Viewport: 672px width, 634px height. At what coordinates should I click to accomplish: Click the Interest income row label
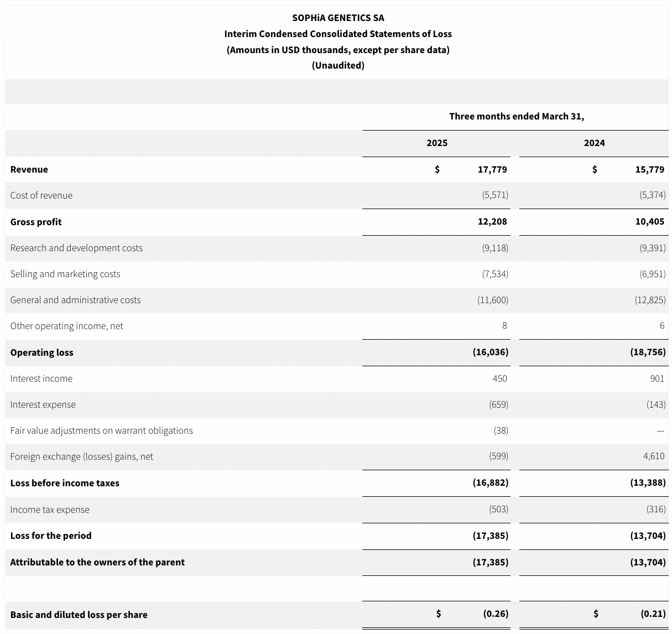tap(41, 378)
